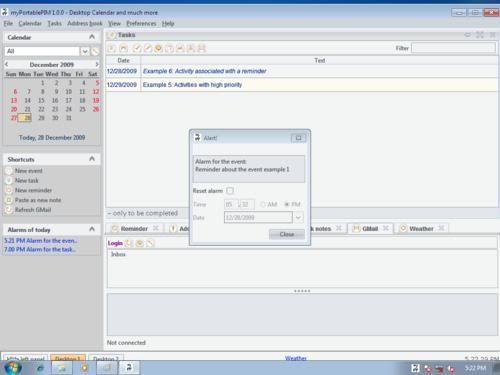The height and width of the screenshot is (375, 500).
Task: Click the small icon beside the calendar filter dropdown
Action: [95, 51]
